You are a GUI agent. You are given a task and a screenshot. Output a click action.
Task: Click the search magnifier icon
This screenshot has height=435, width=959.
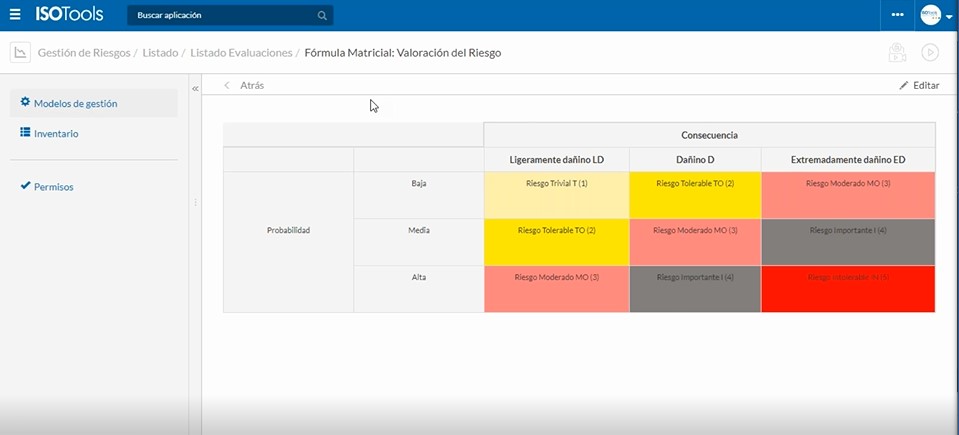pyautogui.click(x=322, y=16)
